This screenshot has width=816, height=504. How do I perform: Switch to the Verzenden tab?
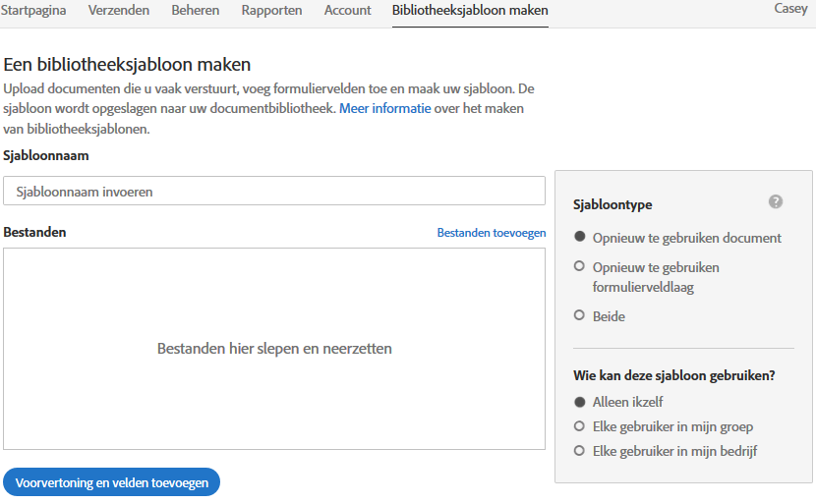119,10
